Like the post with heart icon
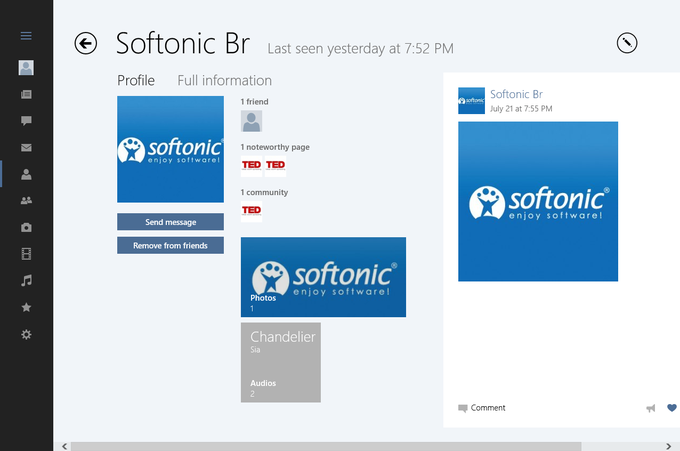680x451 pixels. click(x=672, y=408)
